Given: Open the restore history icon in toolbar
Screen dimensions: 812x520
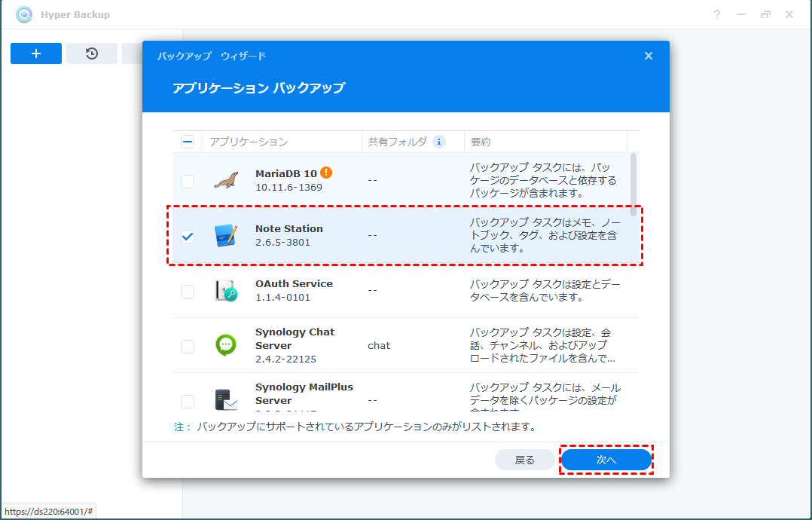Looking at the screenshot, I should point(92,54).
